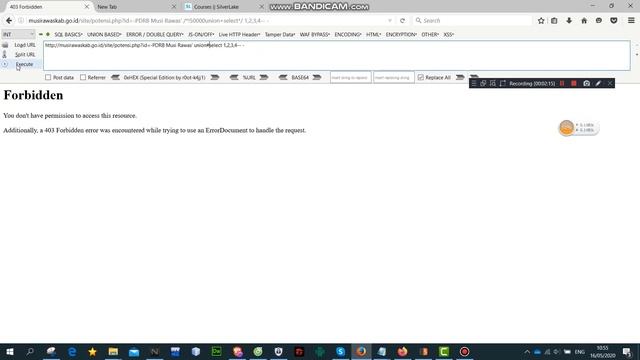This screenshot has width=640, height=360.
Task: Focus the Search box in toolbar
Action: tap(473, 20)
